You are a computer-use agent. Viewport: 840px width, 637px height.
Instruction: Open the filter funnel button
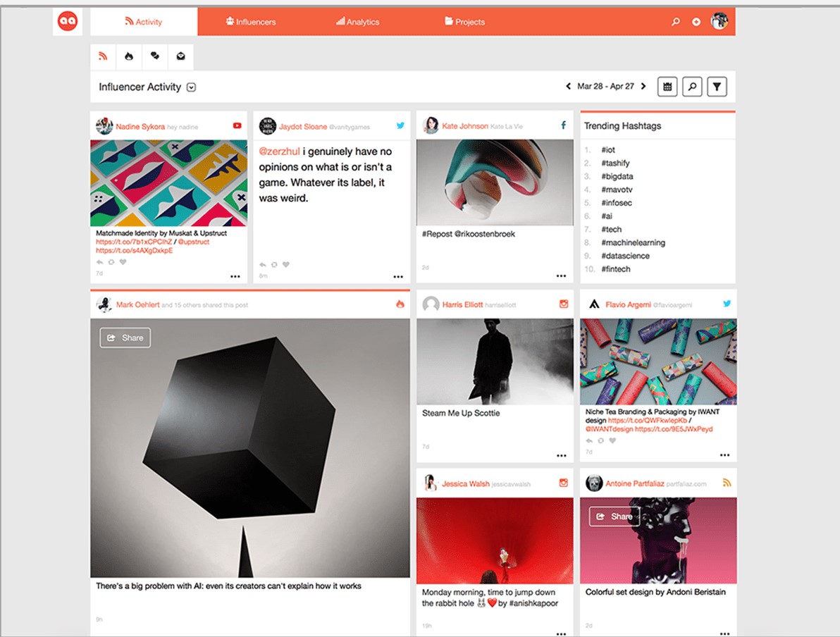tap(717, 87)
